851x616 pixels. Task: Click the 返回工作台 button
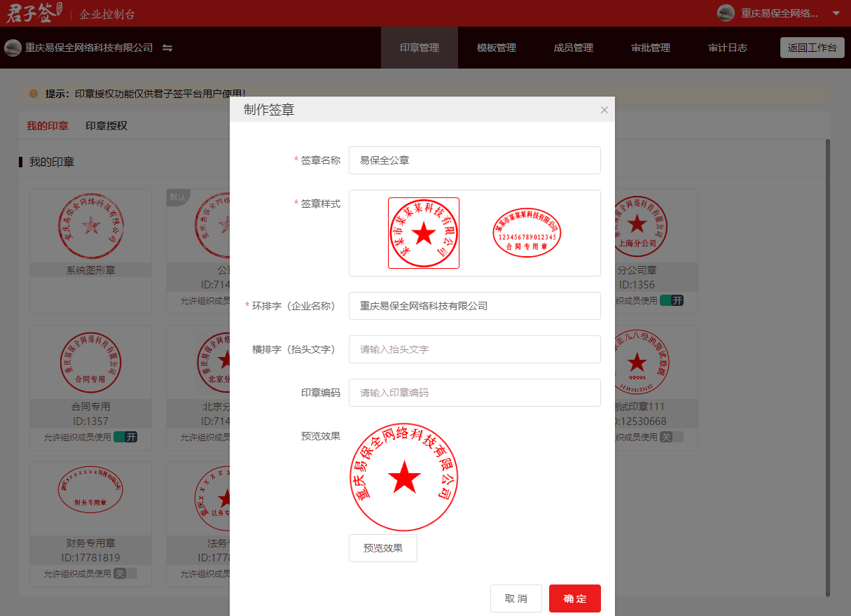click(x=812, y=48)
